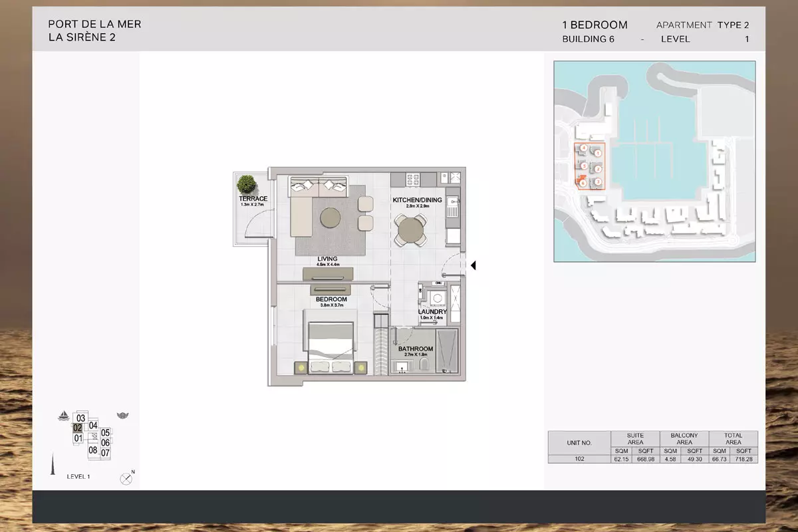Click the kitchen stove burners icon

coord(412,178)
